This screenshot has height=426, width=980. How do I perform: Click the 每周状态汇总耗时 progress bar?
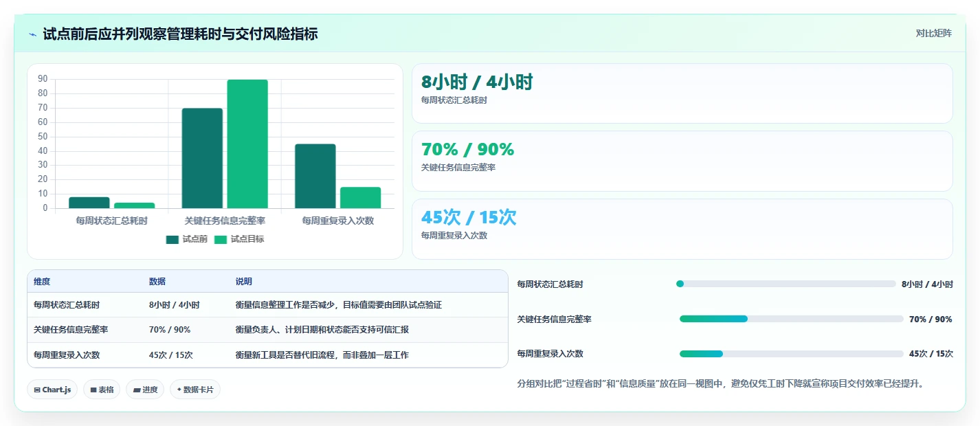pos(786,284)
